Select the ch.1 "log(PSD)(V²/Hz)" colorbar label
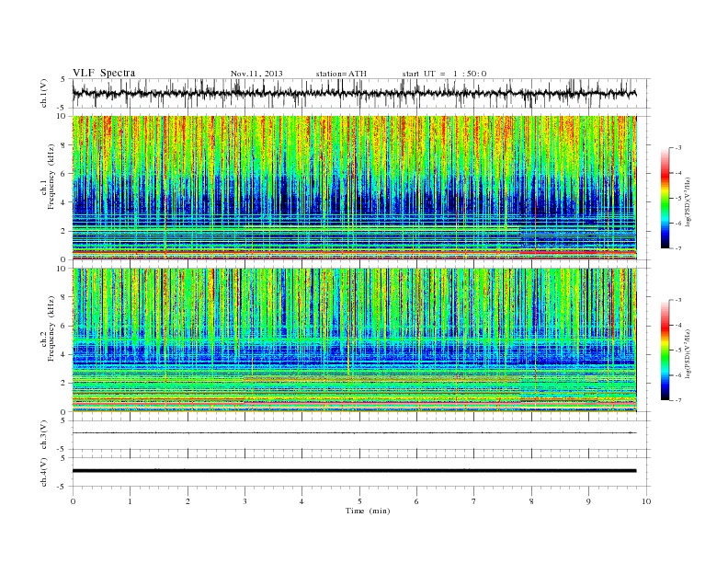Viewport: 728px width, 563px height. coord(688,201)
